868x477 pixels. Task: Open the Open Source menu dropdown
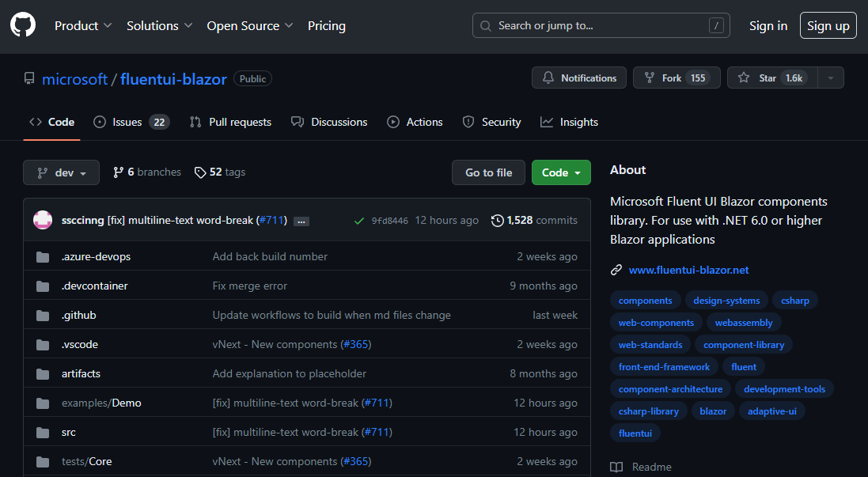click(250, 25)
